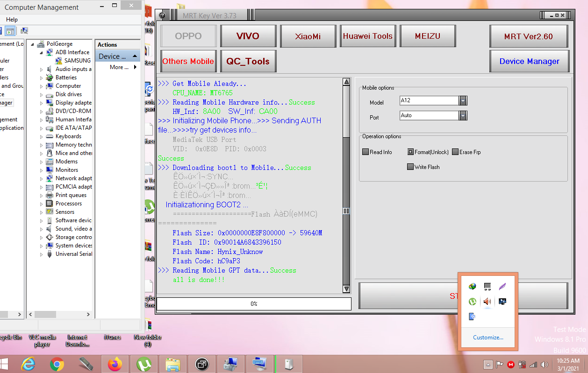Click the keyboard-monitor taskbar icon

coord(260,364)
